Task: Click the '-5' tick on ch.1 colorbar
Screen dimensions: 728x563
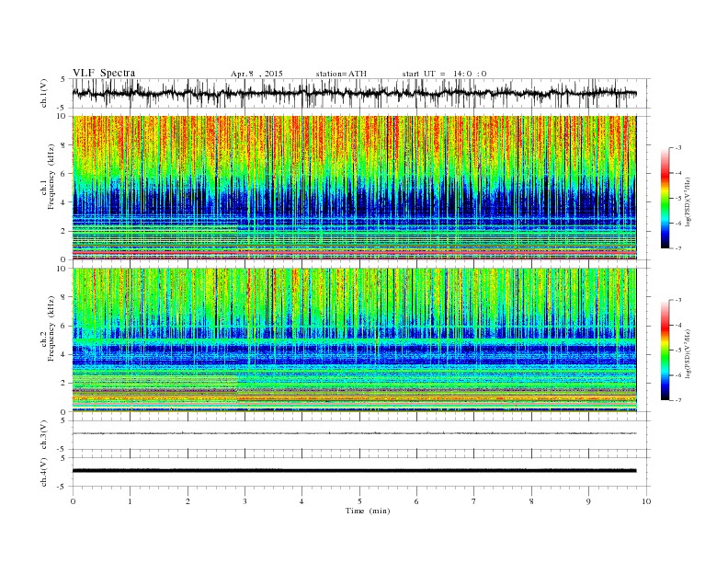Action: (677, 199)
